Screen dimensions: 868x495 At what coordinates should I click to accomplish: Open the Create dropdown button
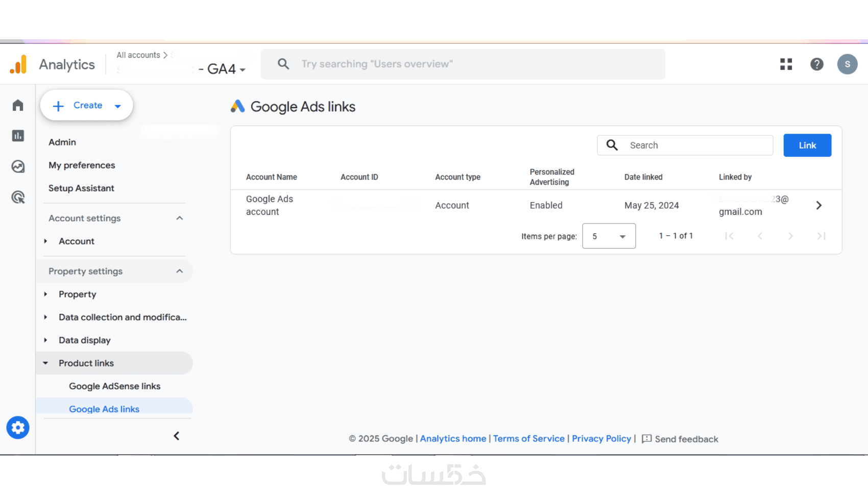click(87, 106)
